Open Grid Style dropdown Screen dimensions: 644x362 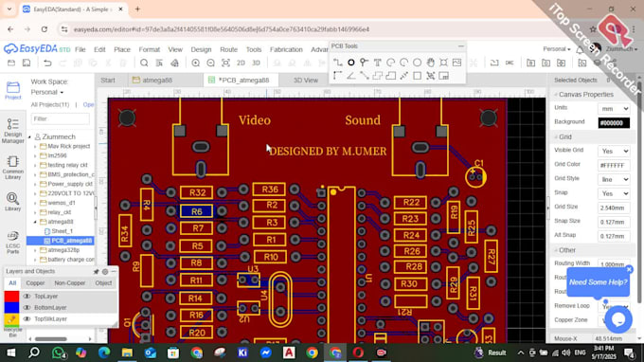(x=614, y=179)
